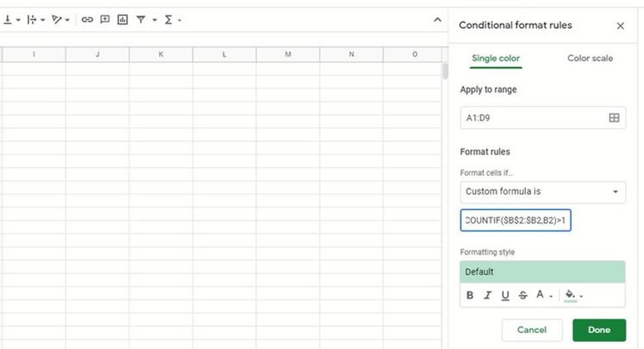The width and height of the screenshot is (644, 349).
Task: Toggle italic in formatting style
Action: 488,295
